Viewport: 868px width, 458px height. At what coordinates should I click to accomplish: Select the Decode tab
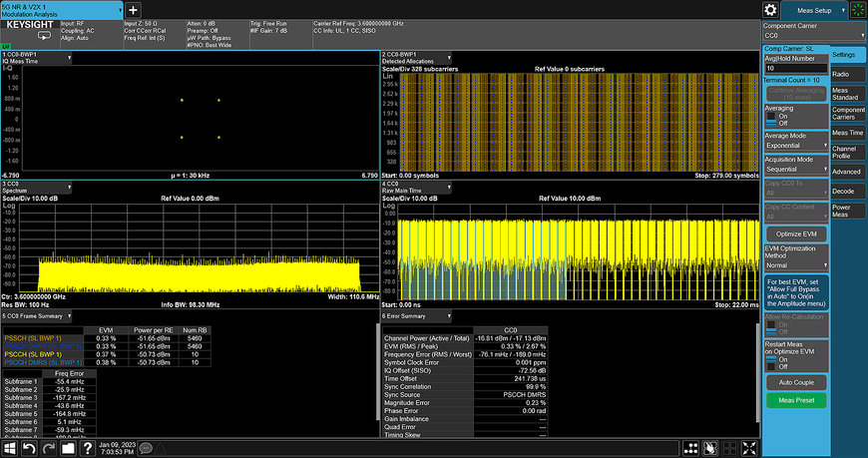click(847, 191)
